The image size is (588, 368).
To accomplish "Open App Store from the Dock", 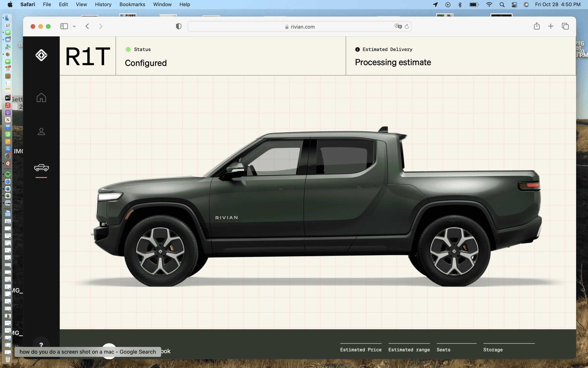I will point(8,149).
